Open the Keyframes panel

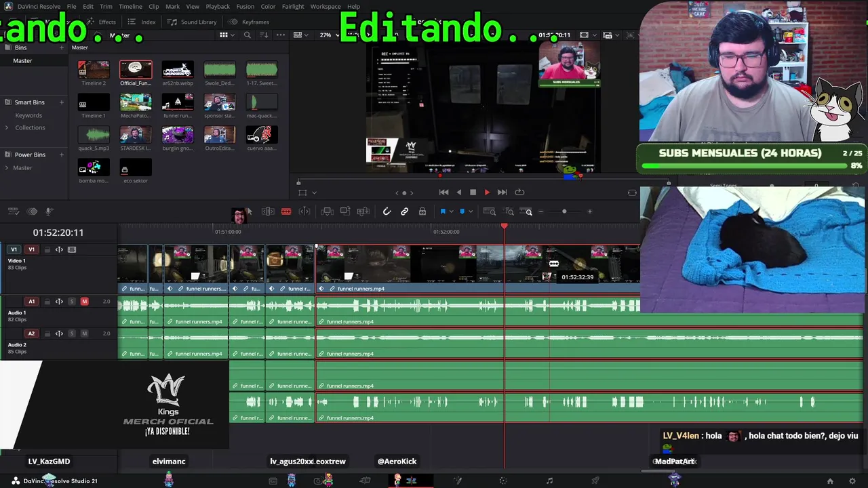point(249,22)
